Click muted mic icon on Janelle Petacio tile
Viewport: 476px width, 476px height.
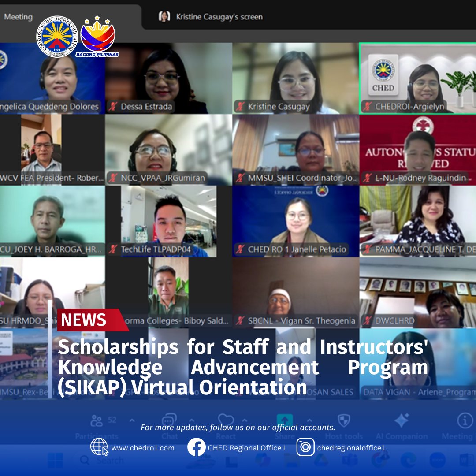point(241,249)
